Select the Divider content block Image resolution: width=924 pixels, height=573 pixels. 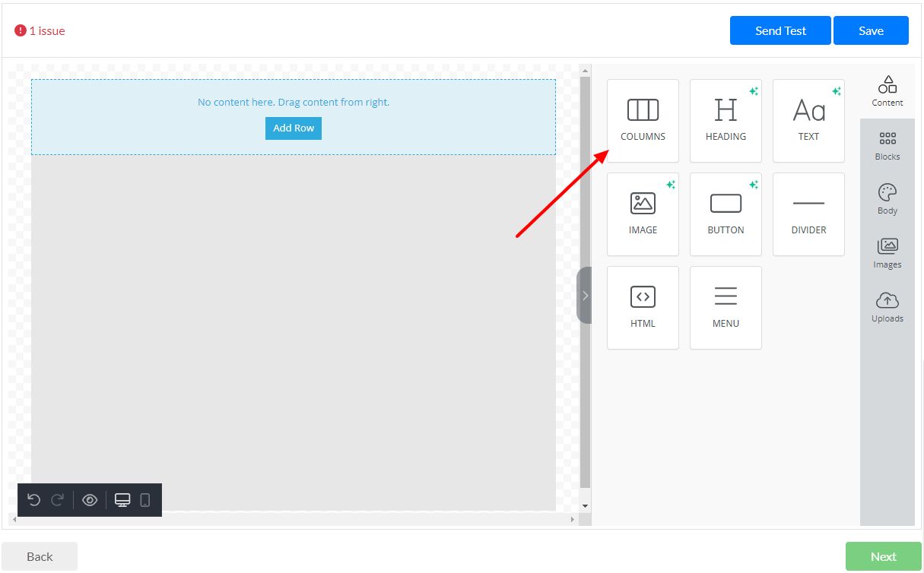(808, 214)
